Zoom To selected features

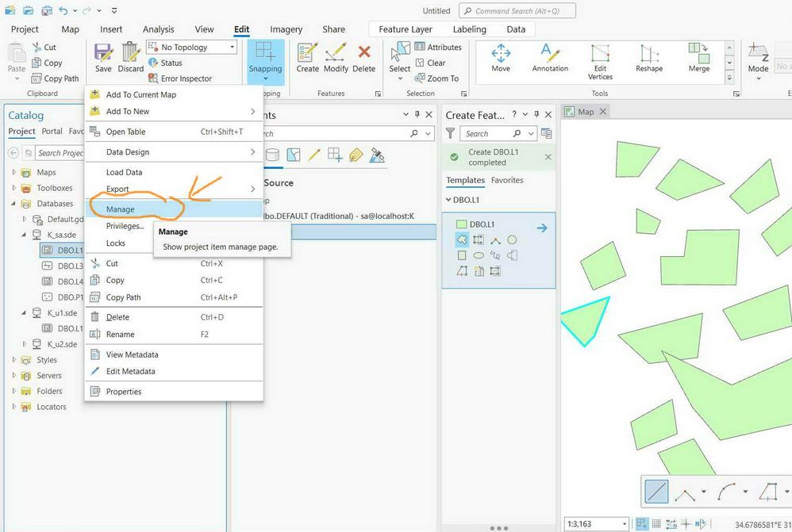[437, 78]
